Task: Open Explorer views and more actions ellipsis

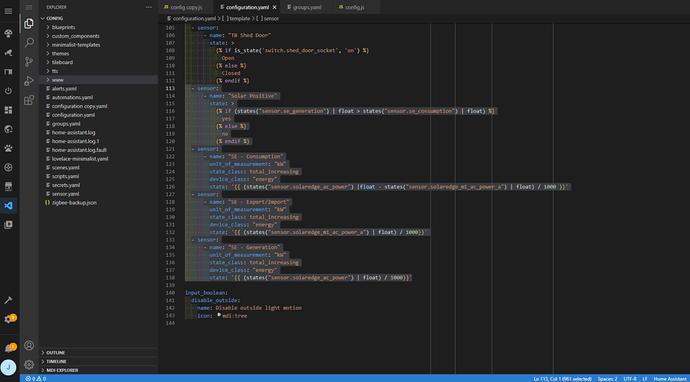Action: [x=149, y=7]
